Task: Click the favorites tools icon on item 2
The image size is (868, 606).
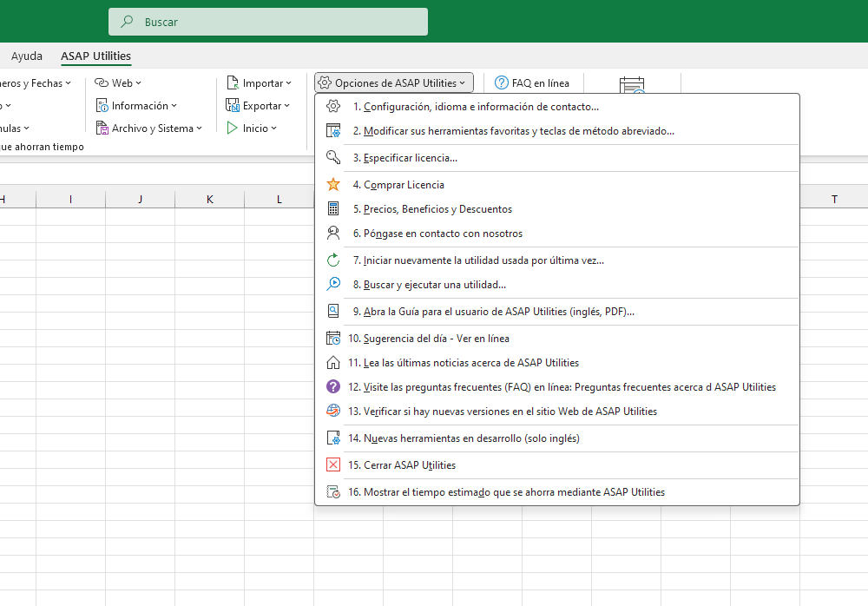Action: [x=333, y=131]
